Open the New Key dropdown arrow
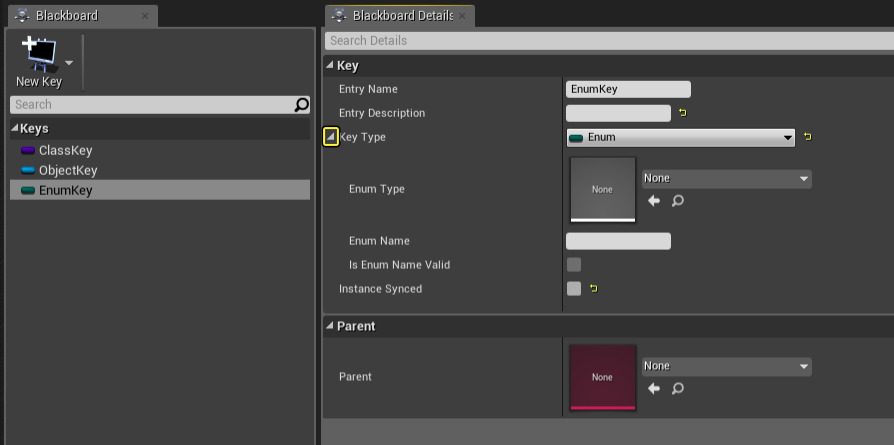 tap(69, 62)
